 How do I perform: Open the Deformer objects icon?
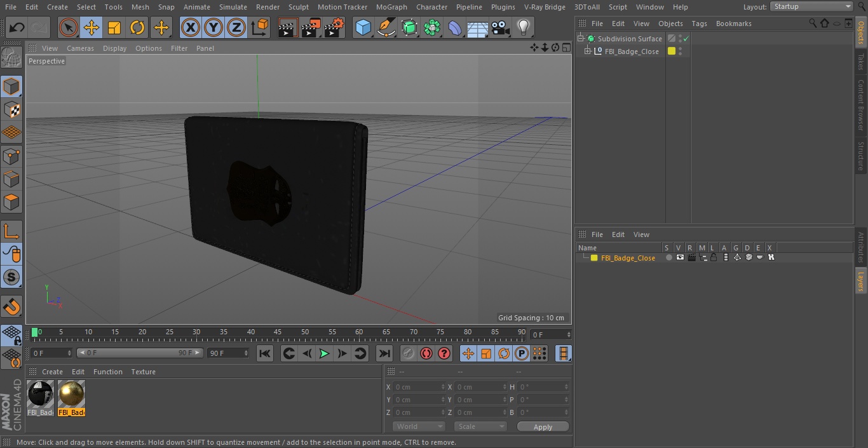(455, 27)
